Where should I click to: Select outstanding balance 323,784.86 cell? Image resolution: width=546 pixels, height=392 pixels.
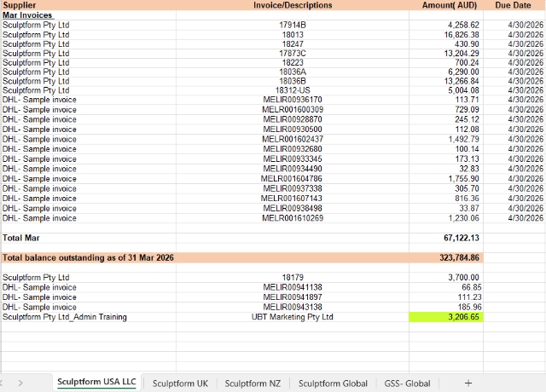point(446,257)
